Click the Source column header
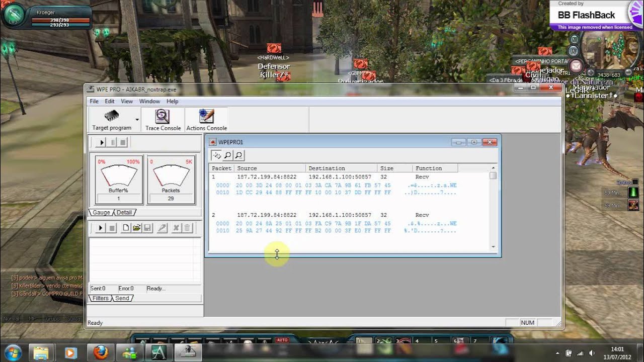The height and width of the screenshot is (362, 644). (270, 168)
